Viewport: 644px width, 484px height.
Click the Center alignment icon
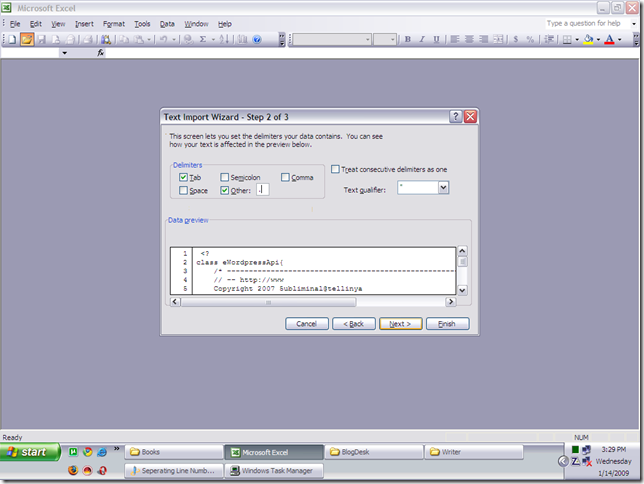coord(469,39)
